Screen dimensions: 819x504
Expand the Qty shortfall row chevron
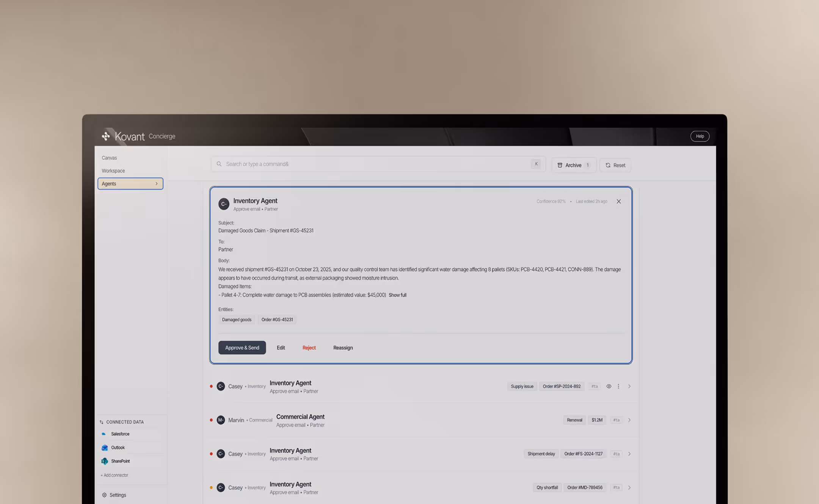[x=629, y=488]
